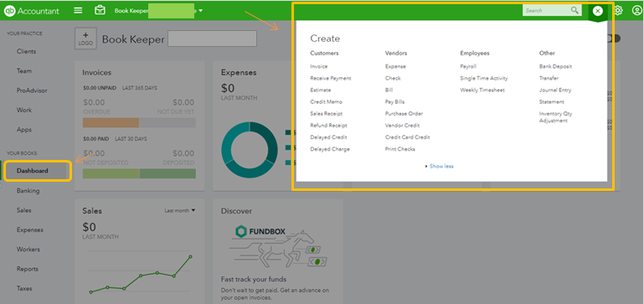Click the orange overdue invoices bar
644x304 pixels.
(x=111, y=123)
